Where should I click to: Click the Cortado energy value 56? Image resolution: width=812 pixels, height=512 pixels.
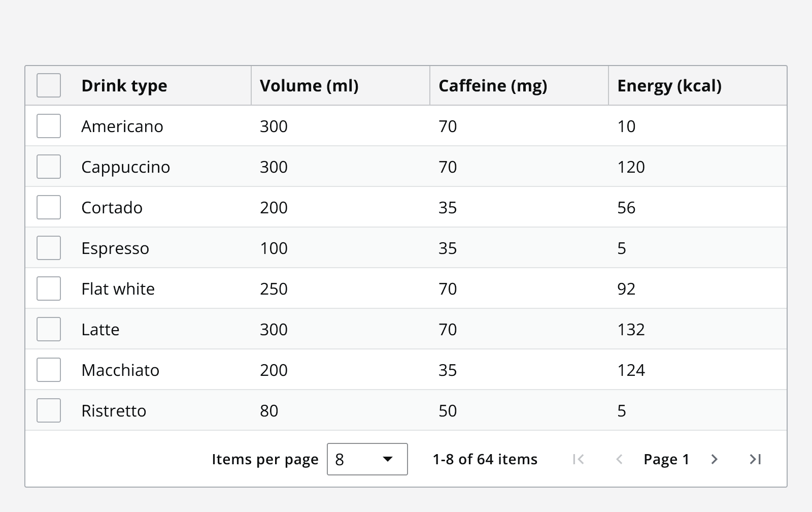pos(626,207)
